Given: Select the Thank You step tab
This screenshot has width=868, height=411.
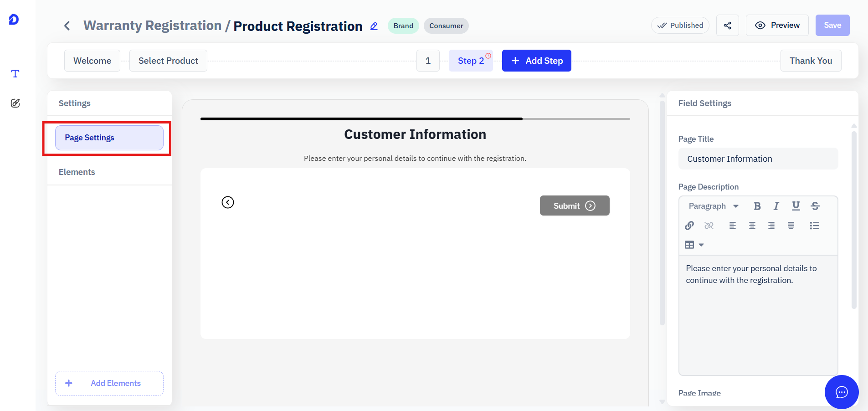Looking at the screenshot, I should point(811,61).
